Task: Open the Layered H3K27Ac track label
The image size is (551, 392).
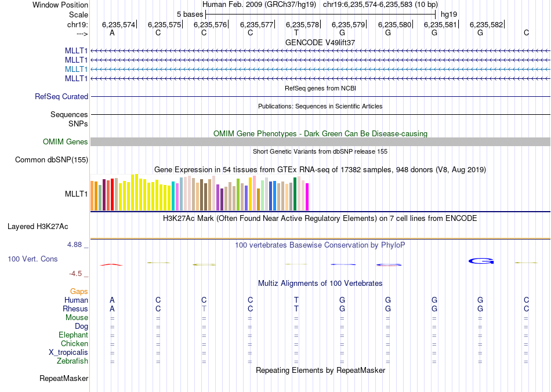Action: click(38, 227)
